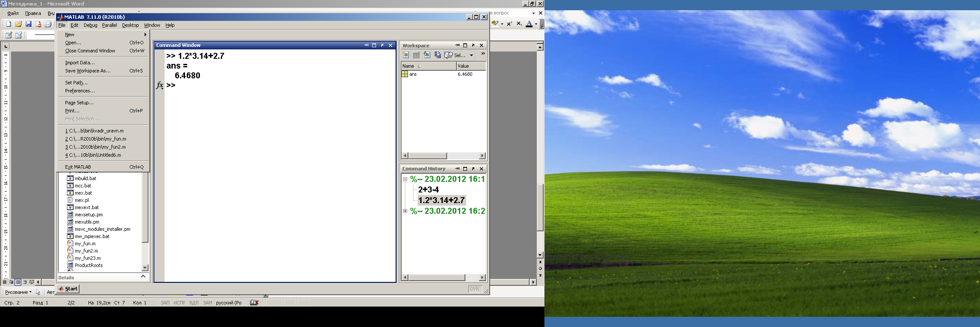
Task: Click Word's New document icon
Action: pyautogui.click(x=9, y=24)
